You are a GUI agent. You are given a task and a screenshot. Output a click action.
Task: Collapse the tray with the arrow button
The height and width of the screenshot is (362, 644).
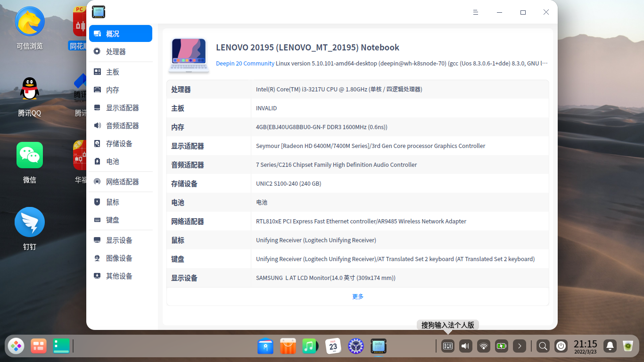point(520,346)
